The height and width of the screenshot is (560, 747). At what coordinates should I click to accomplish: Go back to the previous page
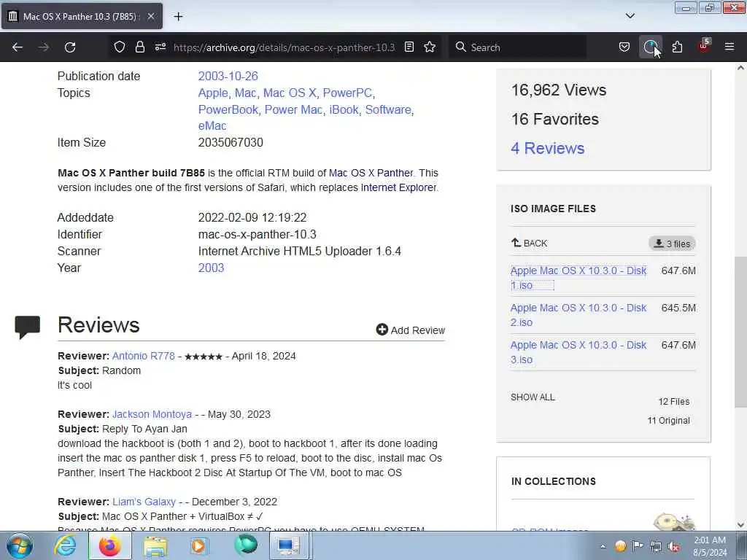[x=18, y=47]
